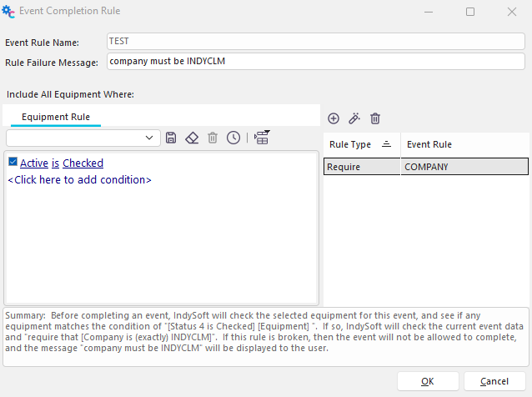Click the filter toolbar trash icon
532x397 pixels.
[213, 138]
